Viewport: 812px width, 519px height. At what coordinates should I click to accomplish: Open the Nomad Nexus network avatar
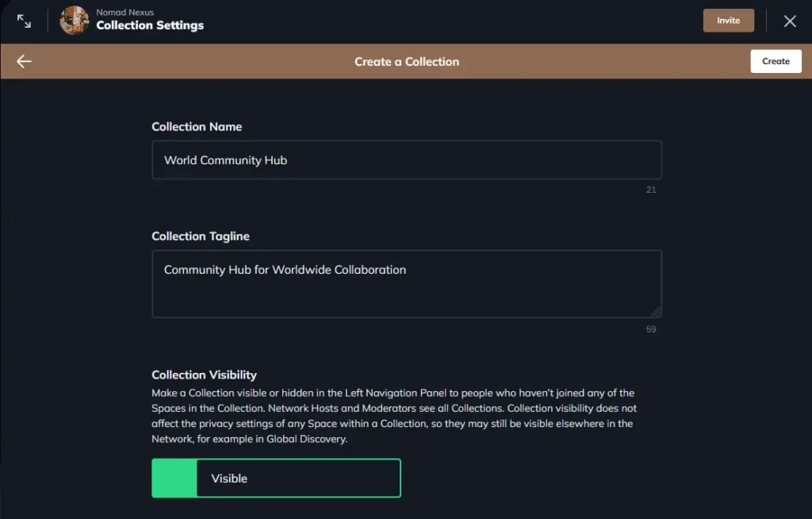tap(74, 20)
